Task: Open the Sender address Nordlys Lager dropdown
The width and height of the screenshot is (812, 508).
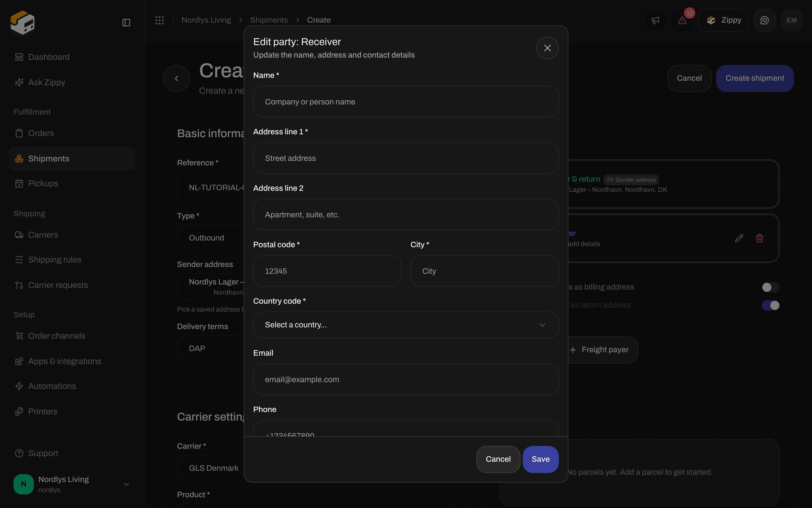Action: pyautogui.click(x=211, y=286)
